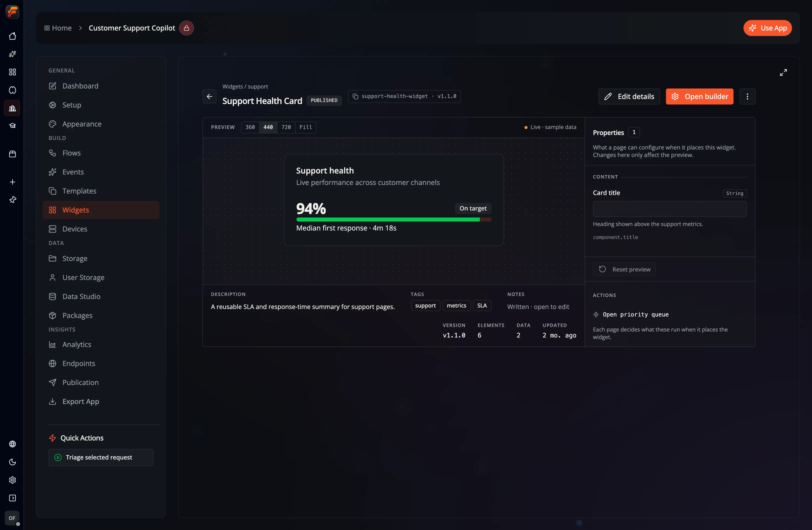Open the home icon in the left rail
The image size is (812, 530).
tap(12, 36)
